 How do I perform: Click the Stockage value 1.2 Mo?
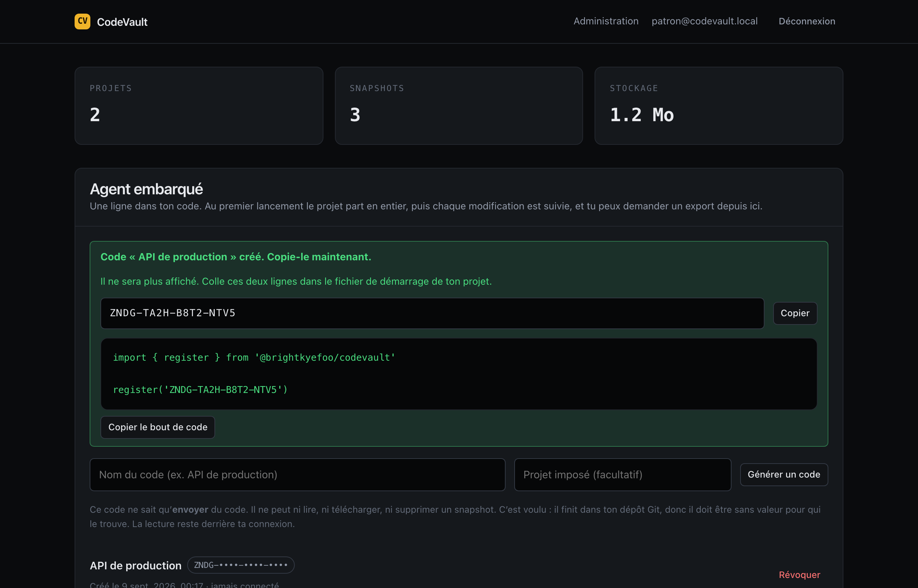(642, 114)
